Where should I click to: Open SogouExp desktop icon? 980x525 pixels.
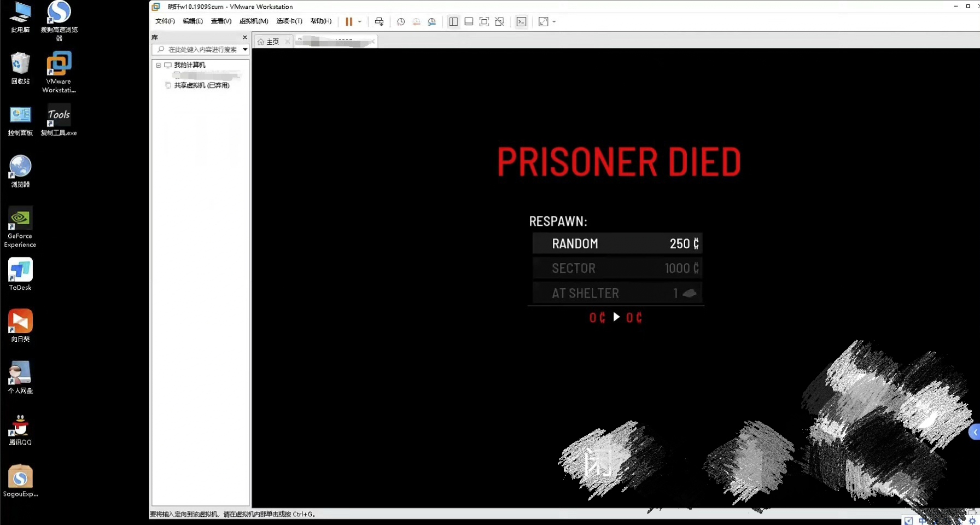click(20, 481)
